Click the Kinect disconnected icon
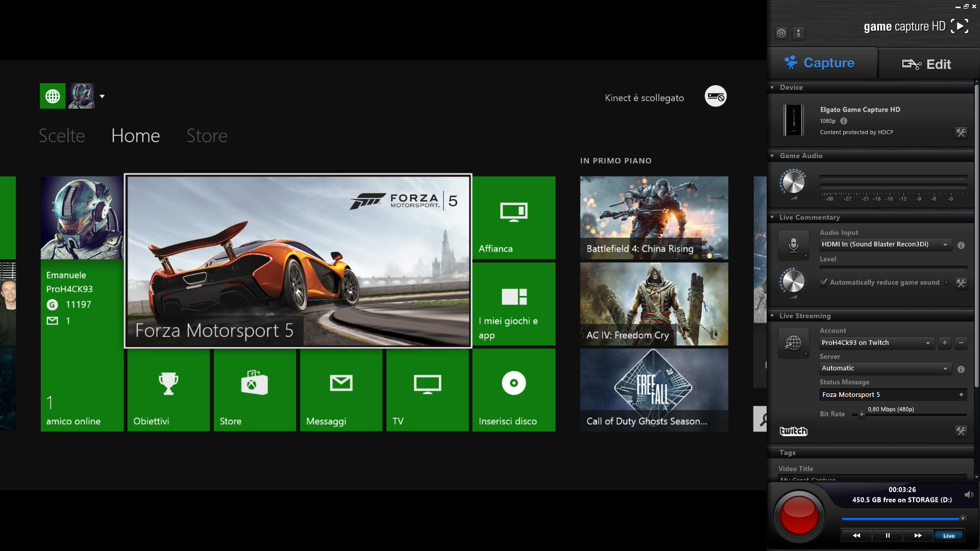Image resolution: width=980 pixels, height=551 pixels. [716, 96]
